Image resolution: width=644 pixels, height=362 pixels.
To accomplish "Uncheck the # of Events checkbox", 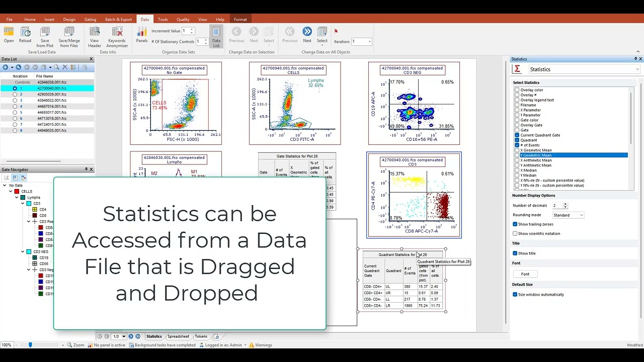I will click(x=517, y=145).
